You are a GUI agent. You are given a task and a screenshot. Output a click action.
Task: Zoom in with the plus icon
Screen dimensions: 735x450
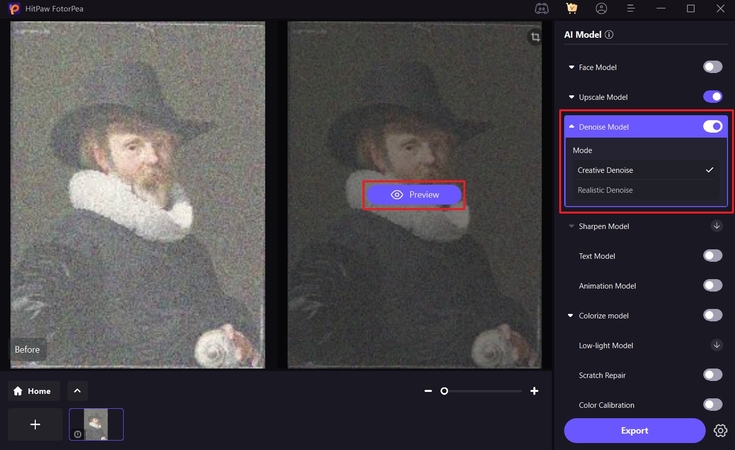click(534, 390)
